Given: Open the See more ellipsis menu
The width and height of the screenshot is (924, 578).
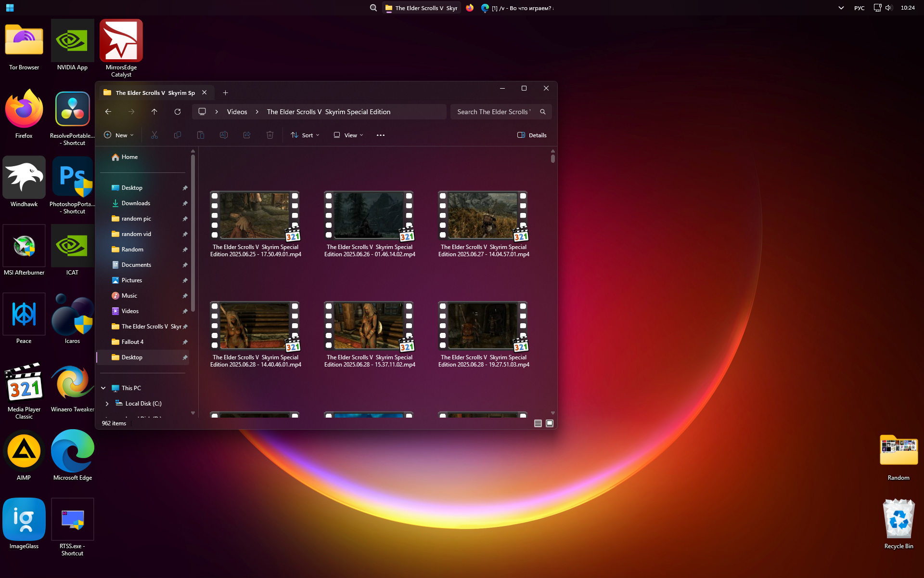Looking at the screenshot, I should point(381,135).
